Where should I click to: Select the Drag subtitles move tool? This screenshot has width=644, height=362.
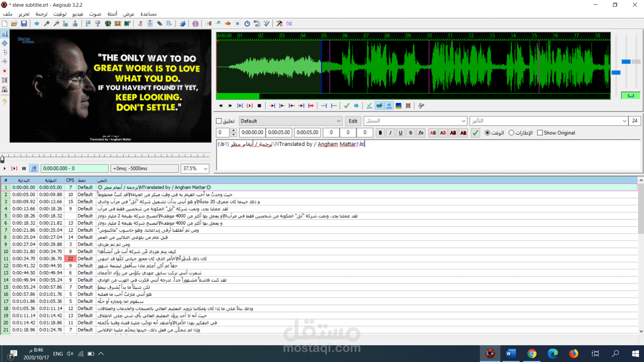(x=5, y=43)
